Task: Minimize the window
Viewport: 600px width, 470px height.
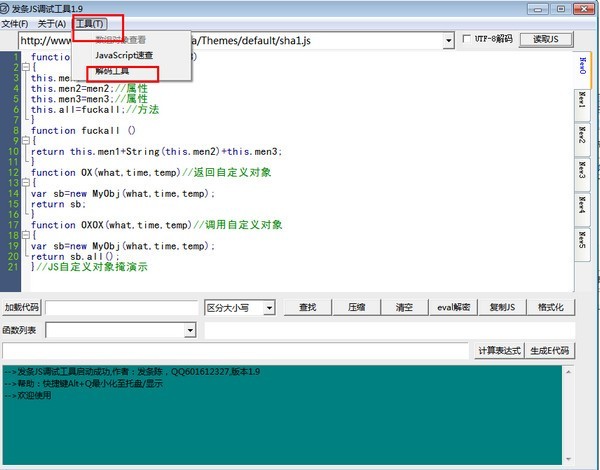Action: pos(538,9)
